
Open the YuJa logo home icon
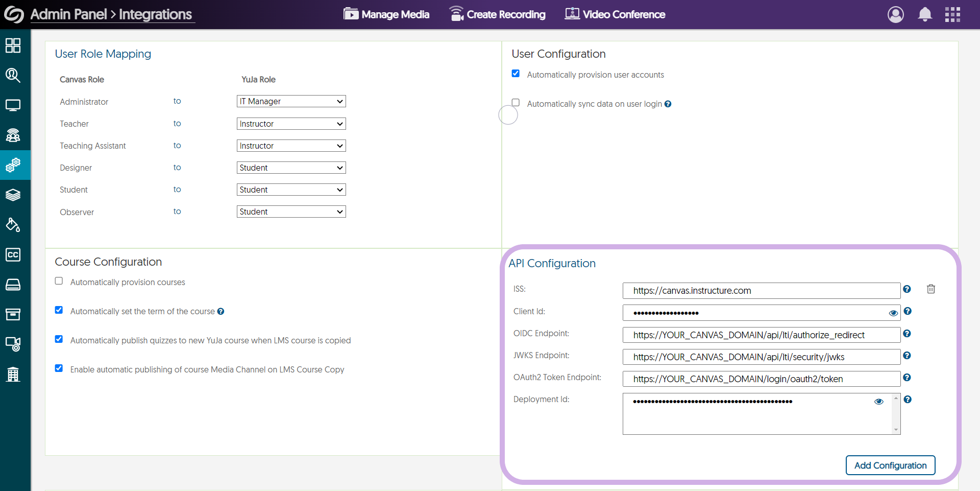point(14,14)
